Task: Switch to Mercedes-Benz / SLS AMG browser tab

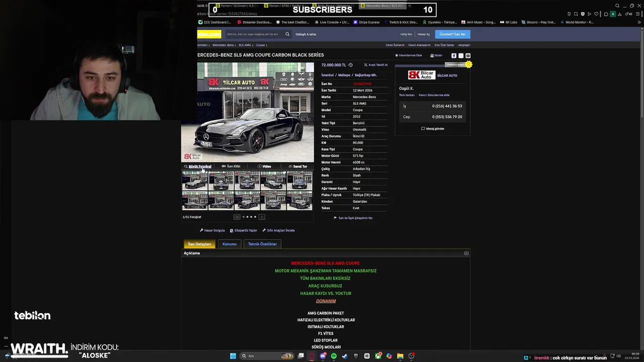Action: pyautogui.click(x=382, y=6)
